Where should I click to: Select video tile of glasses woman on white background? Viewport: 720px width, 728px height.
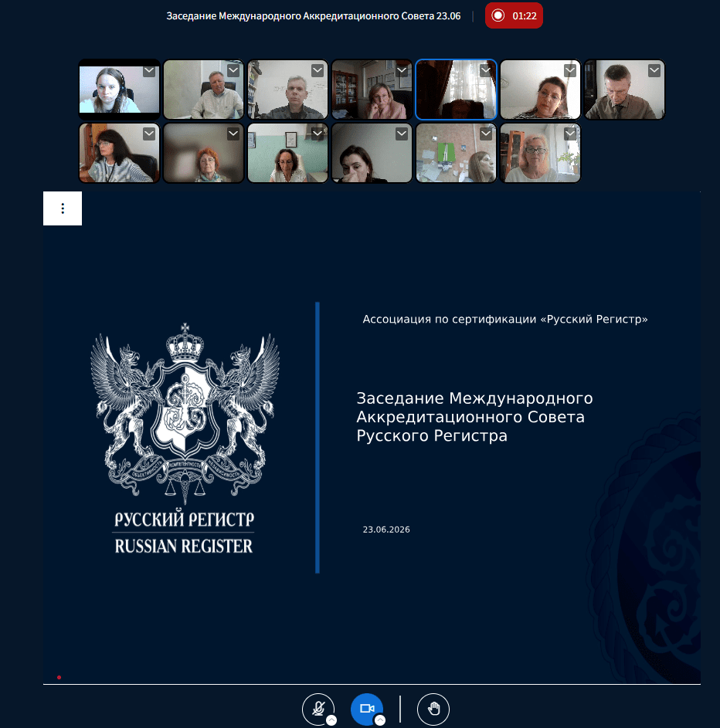(x=540, y=90)
